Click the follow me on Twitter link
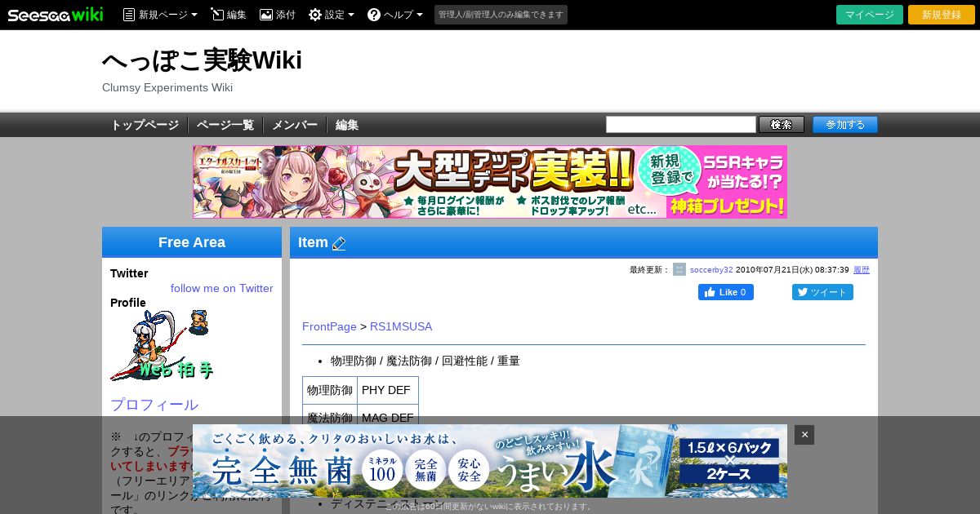This screenshot has width=980, height=514. pos(222,288)
